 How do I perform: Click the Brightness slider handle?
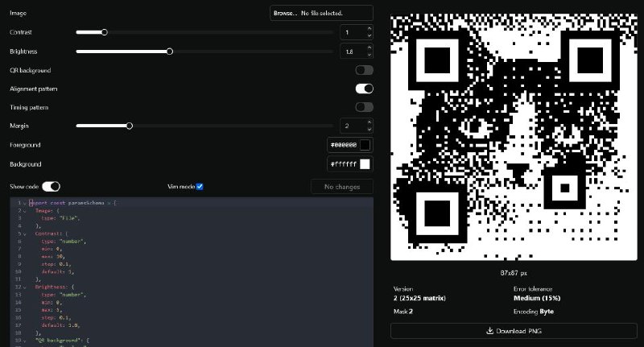point(169,52)
